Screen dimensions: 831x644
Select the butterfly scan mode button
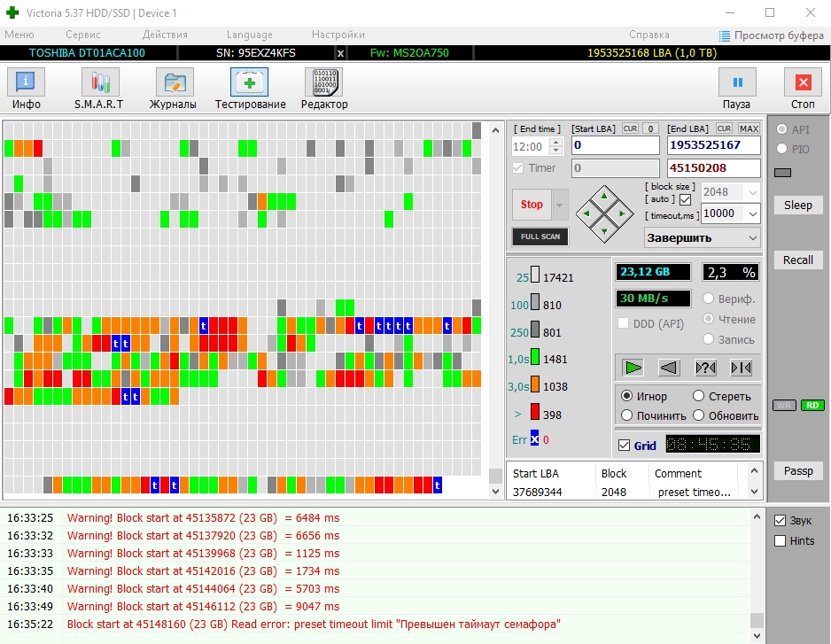click(741, 368)
